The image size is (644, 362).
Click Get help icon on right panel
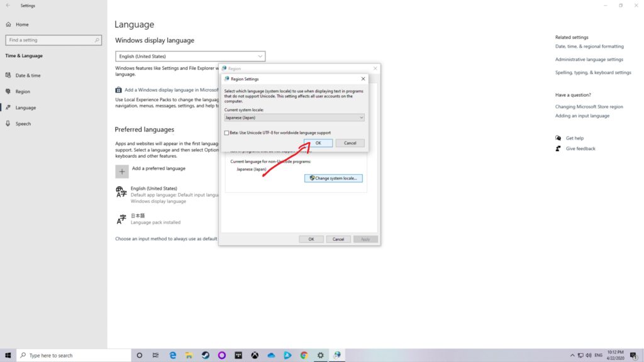(558, 138)
